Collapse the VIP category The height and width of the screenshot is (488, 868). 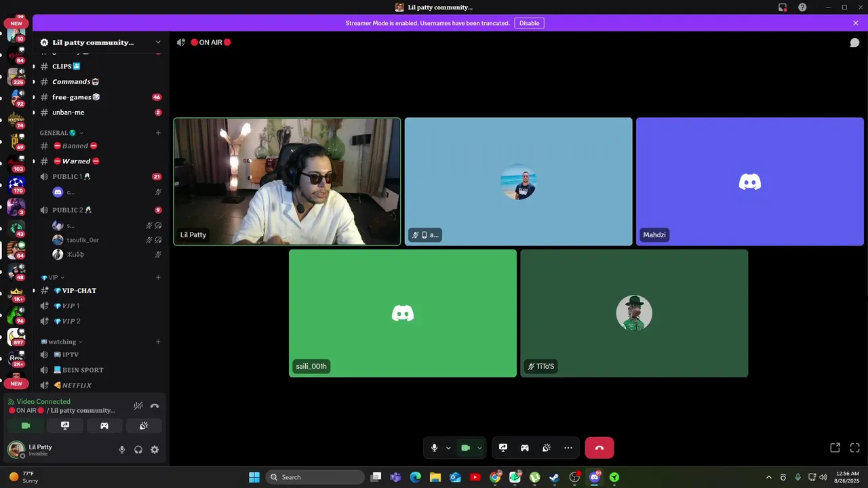click(53, 277)
